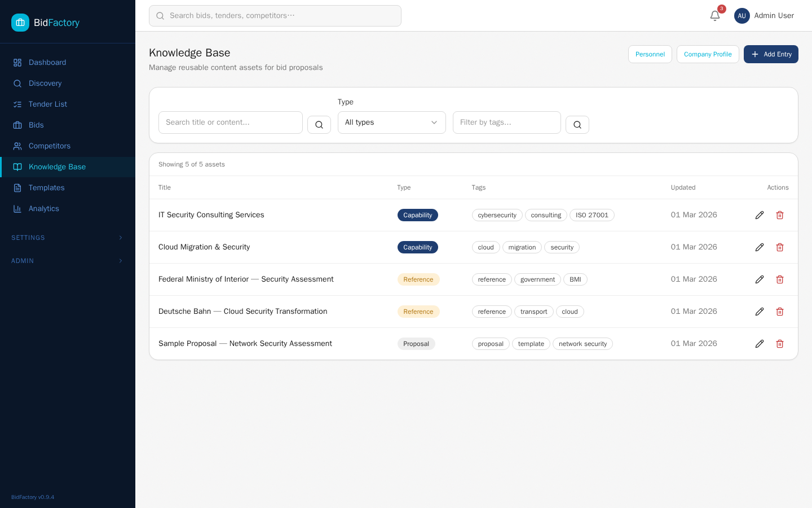Click search icon next to title search

tap(319, 125)
